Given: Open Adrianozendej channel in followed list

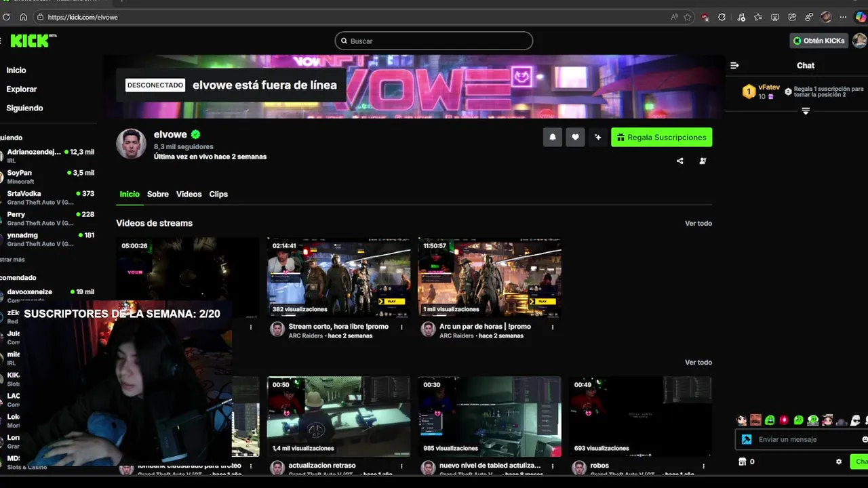Looking at the screenshot, I should tap(47, 156).
